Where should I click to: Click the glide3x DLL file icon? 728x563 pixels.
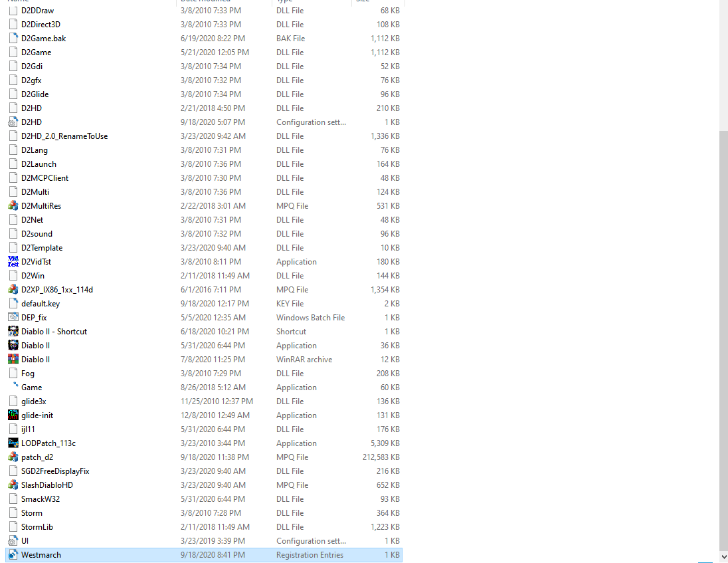(x=13, y=401)
